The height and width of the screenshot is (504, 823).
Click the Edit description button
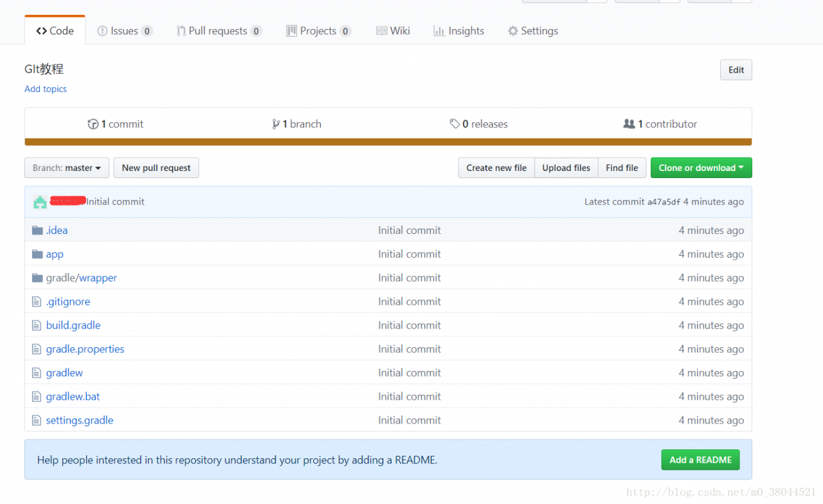point(736,70)
